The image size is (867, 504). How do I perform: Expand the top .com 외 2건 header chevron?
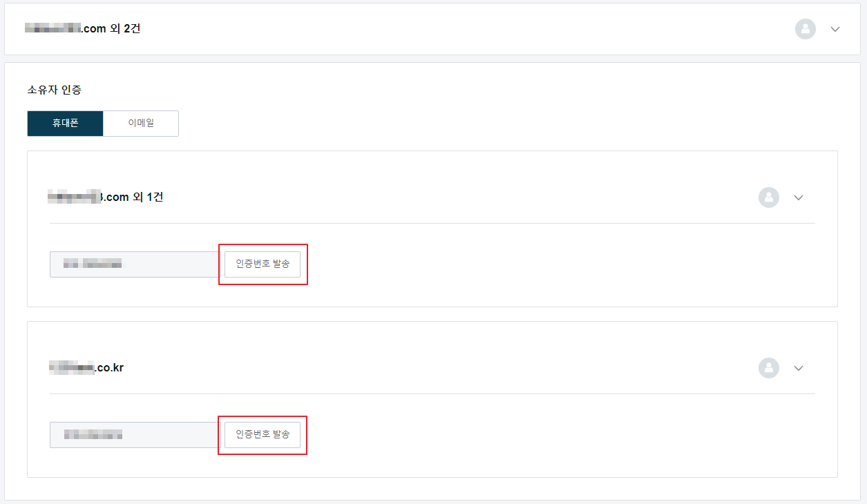pos(835,29)
